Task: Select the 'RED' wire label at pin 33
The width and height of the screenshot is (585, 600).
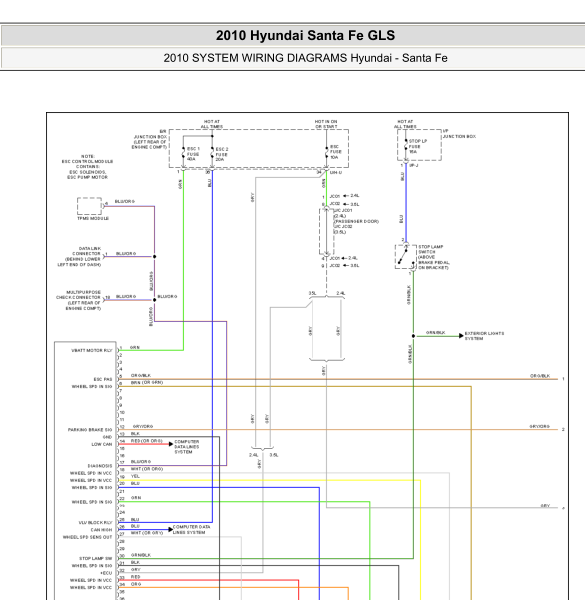Action: pyautogui.click(x=135, y=577)
